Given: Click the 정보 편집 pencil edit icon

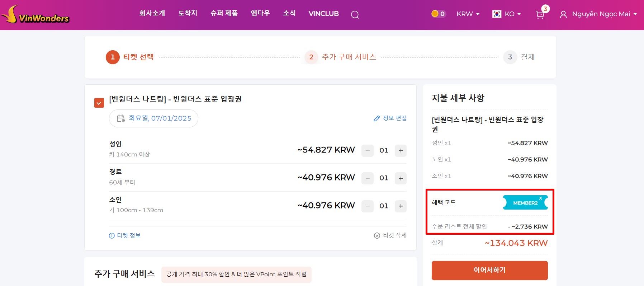Looking at the screenshot, I should 377,118.
